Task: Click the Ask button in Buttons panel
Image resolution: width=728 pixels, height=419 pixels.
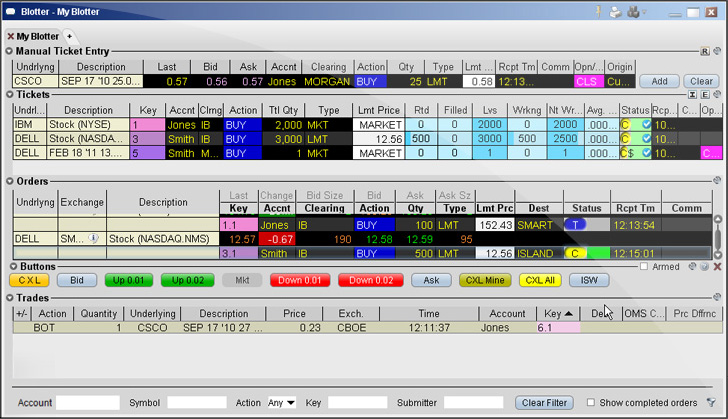Action: 431,280
